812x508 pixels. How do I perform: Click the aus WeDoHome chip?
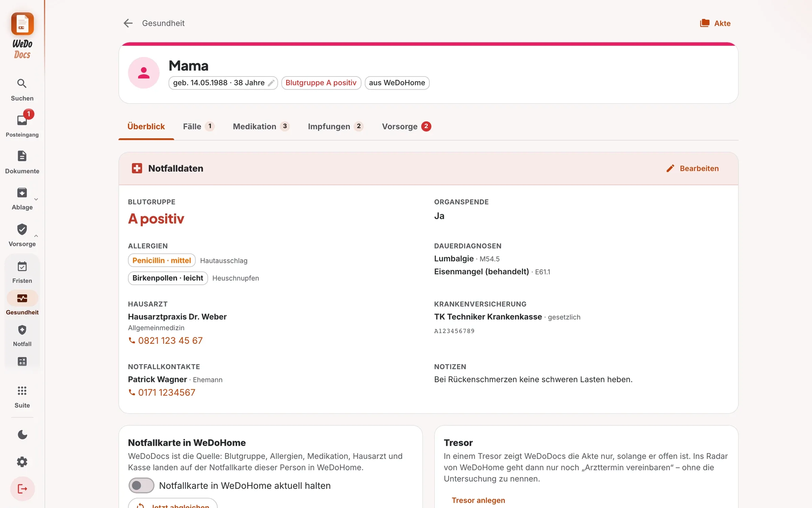coord(397,83)
